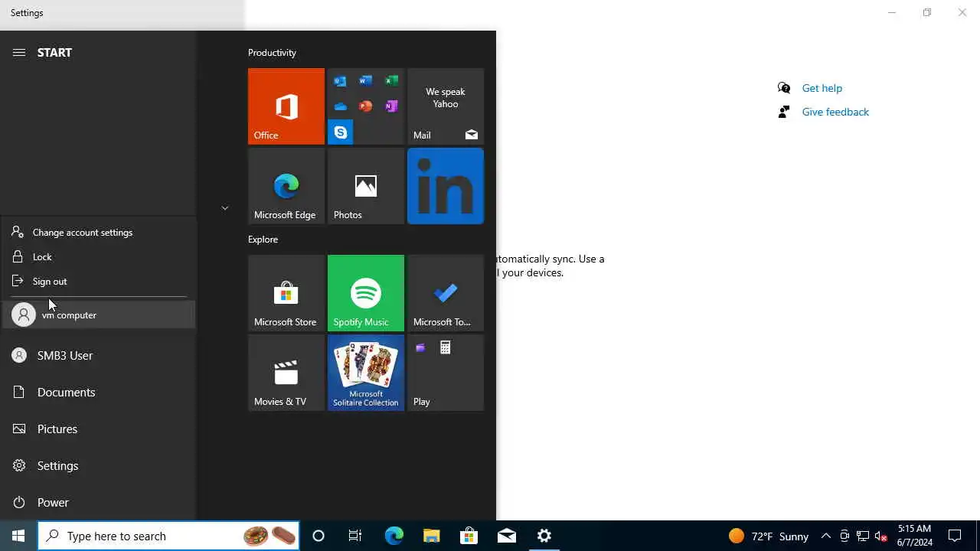Viewport: 980px width, 551px height.
Task: Click the Productivity group header
Action: tap(272, 53)
